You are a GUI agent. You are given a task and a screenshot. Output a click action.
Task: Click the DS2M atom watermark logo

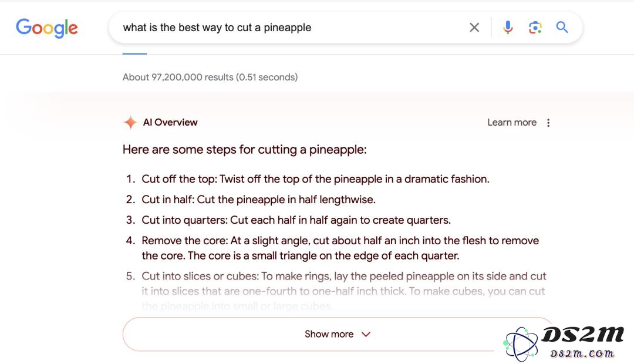coord(521,344)
